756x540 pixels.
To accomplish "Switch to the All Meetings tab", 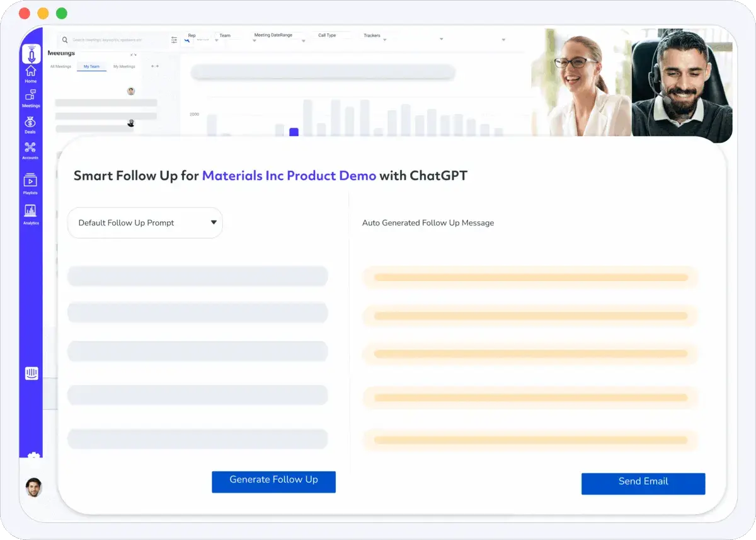I will 60,66.
